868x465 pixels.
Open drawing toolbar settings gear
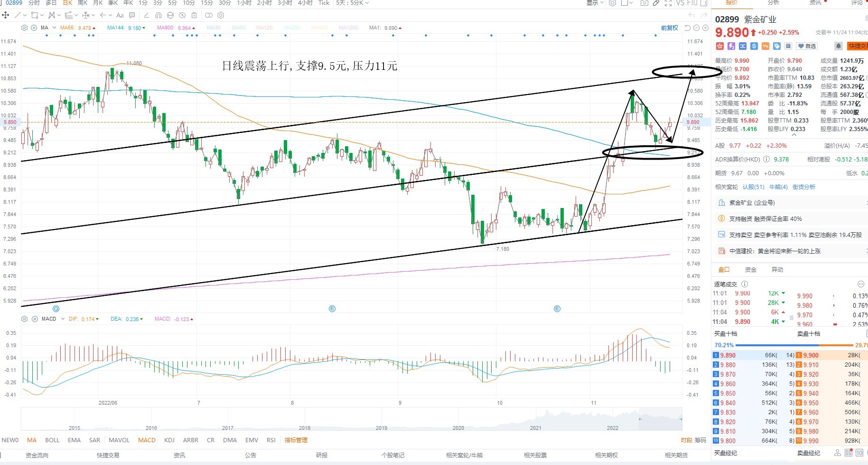221,15
